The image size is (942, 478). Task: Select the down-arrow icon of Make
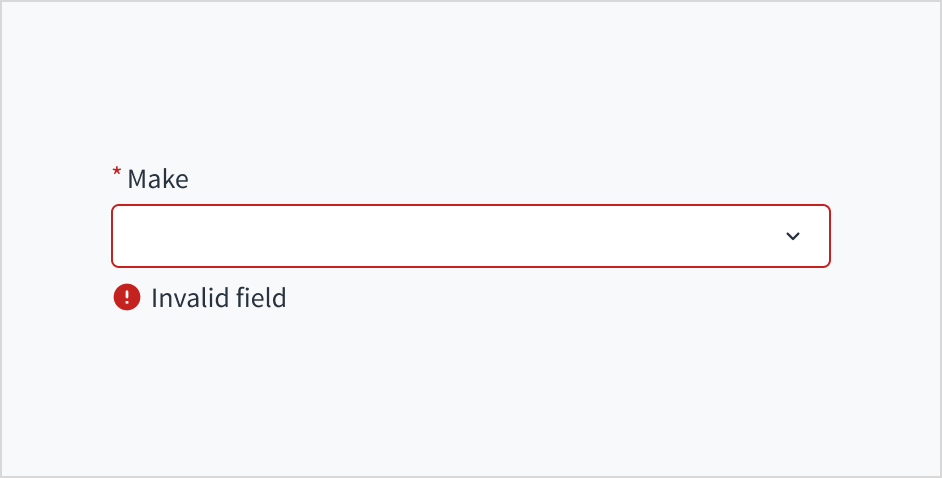(x=793, y=236)
